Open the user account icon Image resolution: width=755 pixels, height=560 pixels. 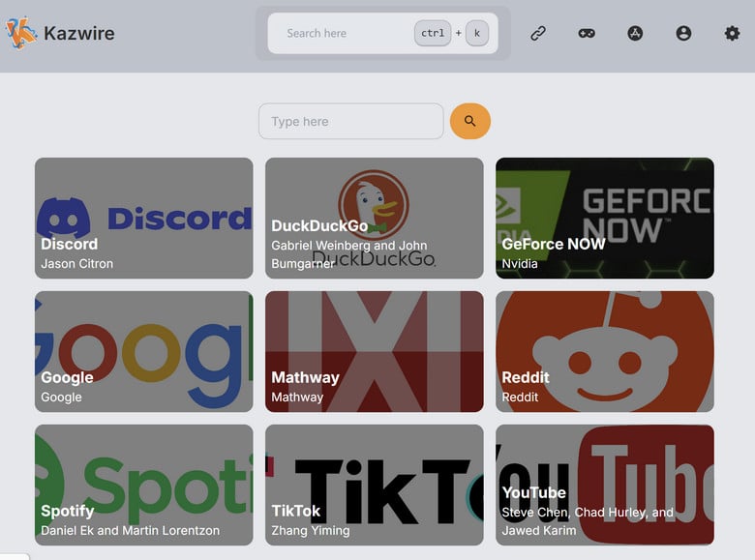pos(683,33)
